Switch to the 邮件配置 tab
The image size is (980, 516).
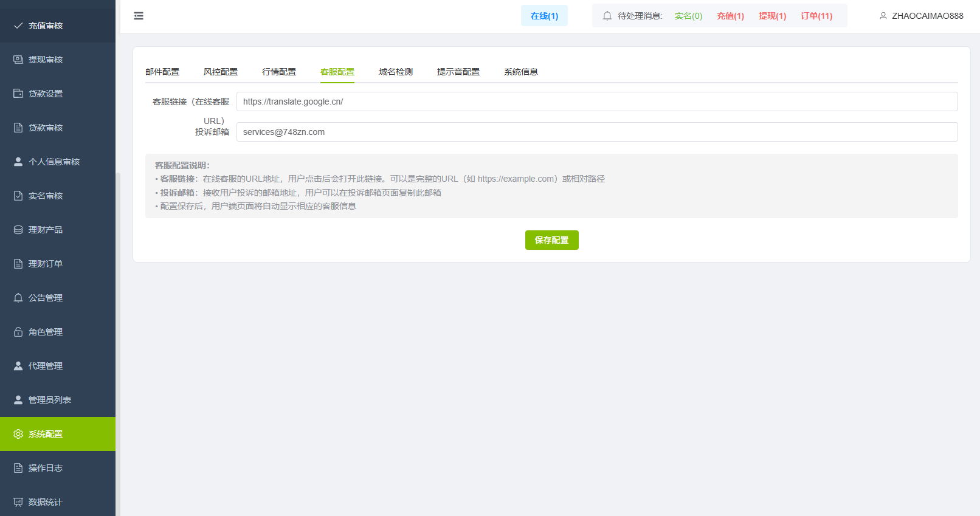pos(162,72)
